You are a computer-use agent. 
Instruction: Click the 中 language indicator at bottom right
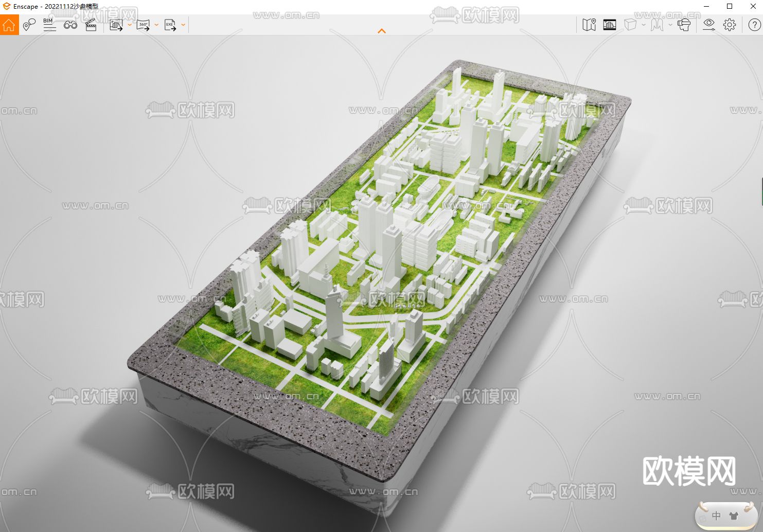pyautogui.click(x=716, y=516)
